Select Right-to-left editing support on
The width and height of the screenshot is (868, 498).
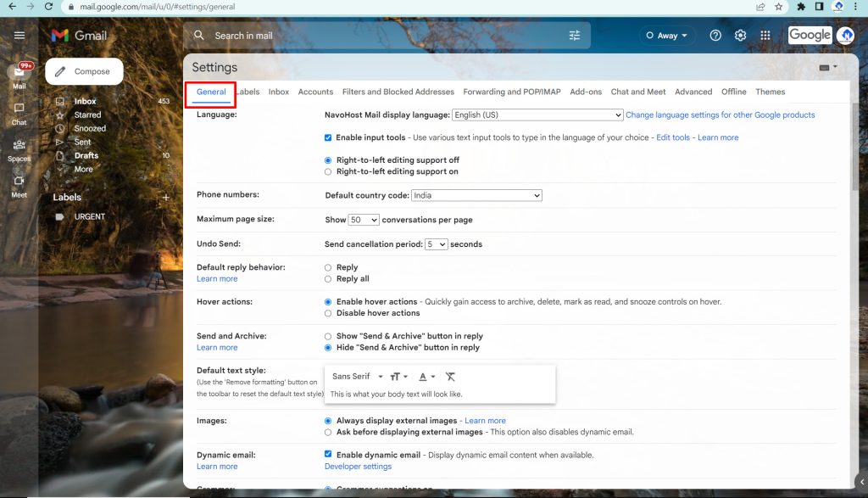[327, 170]
